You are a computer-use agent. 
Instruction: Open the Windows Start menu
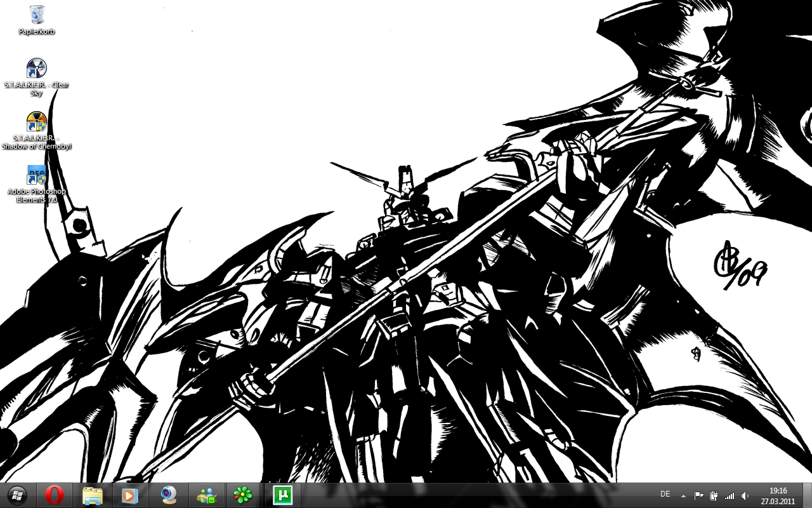[17, 495]
